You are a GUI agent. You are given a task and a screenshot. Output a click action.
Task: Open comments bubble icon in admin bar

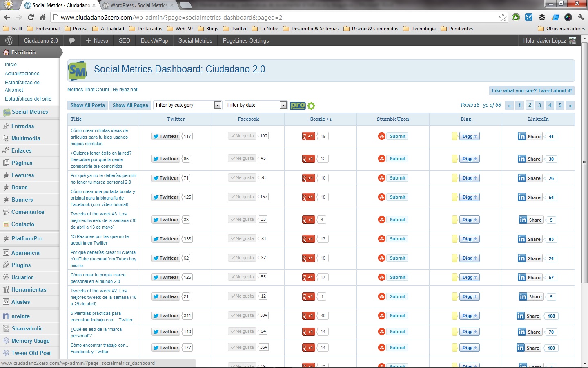click(x=72, y=40)
